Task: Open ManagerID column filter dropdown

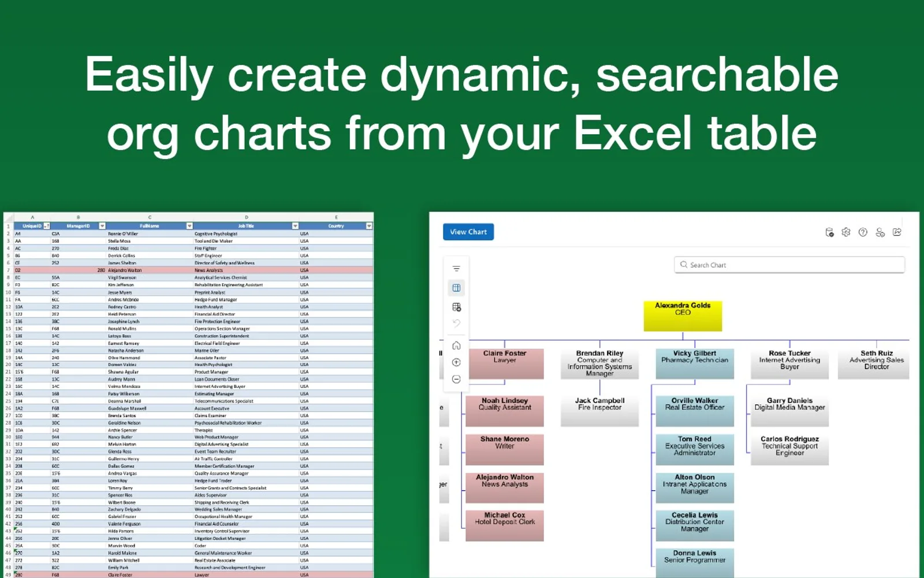Action: 102,226
